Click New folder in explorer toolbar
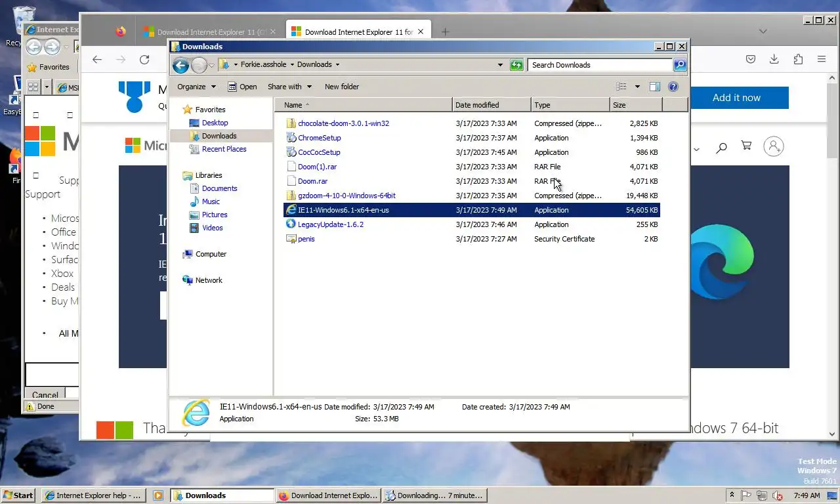The image size is (840, 504). (x=342, y=87)
